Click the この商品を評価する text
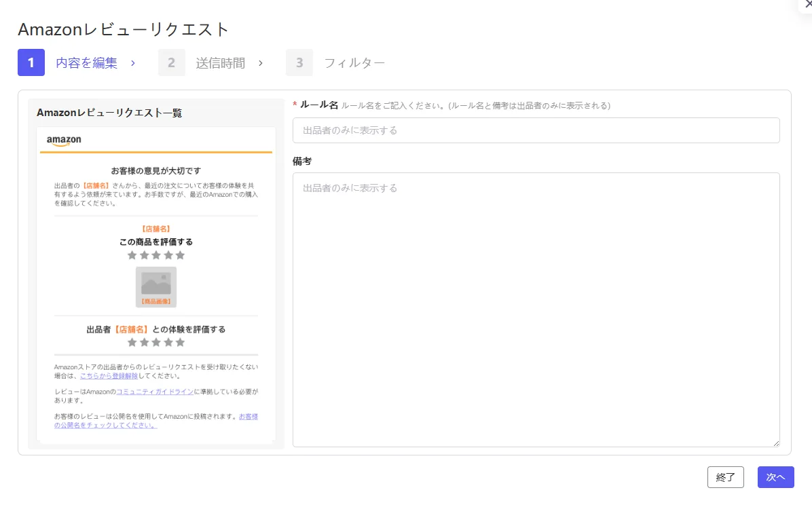The width and height of the screenshot is (812, 505). click(x=156, y=242)
